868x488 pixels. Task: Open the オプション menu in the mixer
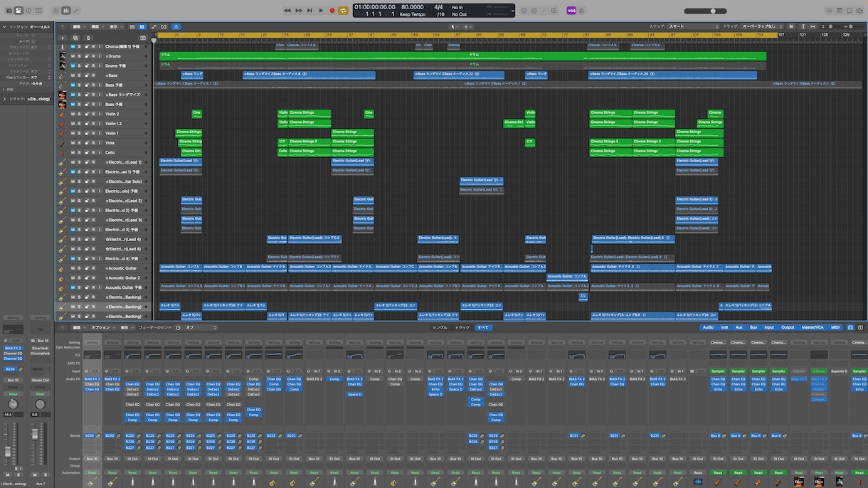[x=102, y=328]
